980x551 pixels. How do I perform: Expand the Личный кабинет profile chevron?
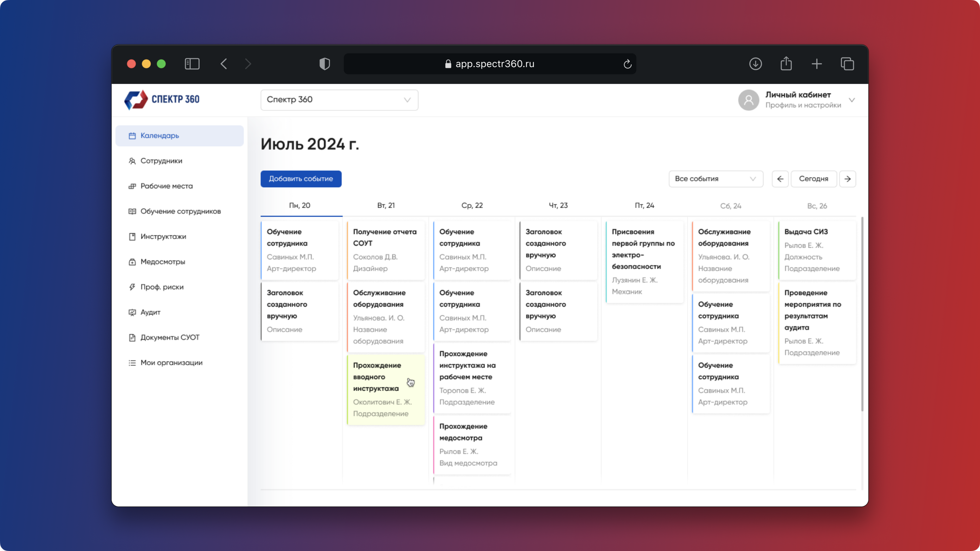[x=852, y=100]
